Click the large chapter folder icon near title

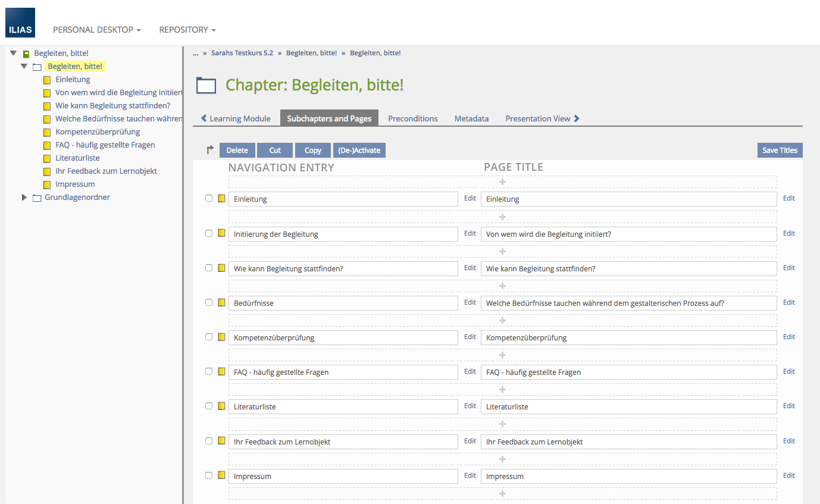[206, 86]
